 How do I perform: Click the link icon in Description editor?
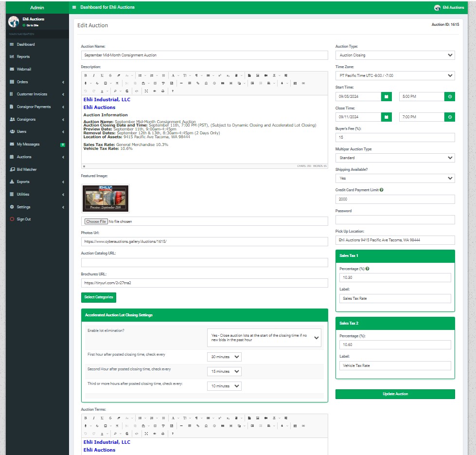coord(197,83)
